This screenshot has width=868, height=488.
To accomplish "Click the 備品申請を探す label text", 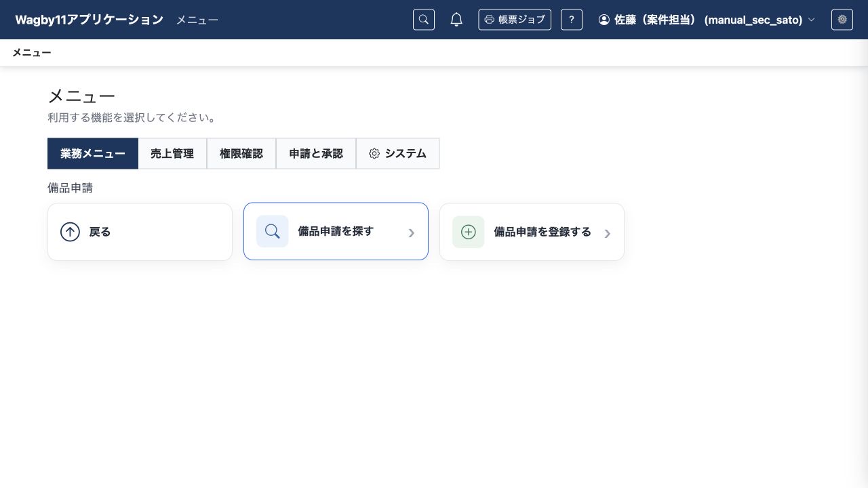I will point(336,231).
